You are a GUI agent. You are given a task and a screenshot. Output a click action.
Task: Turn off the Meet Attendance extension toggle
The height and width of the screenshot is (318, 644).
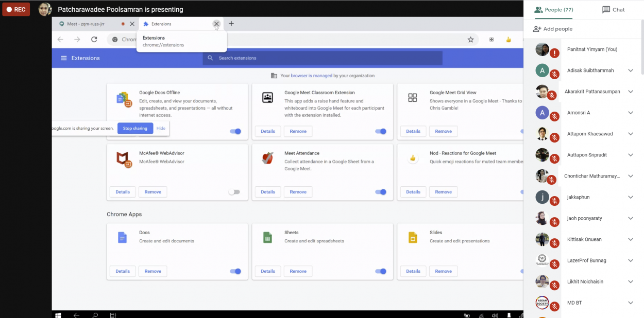point(381,192)
